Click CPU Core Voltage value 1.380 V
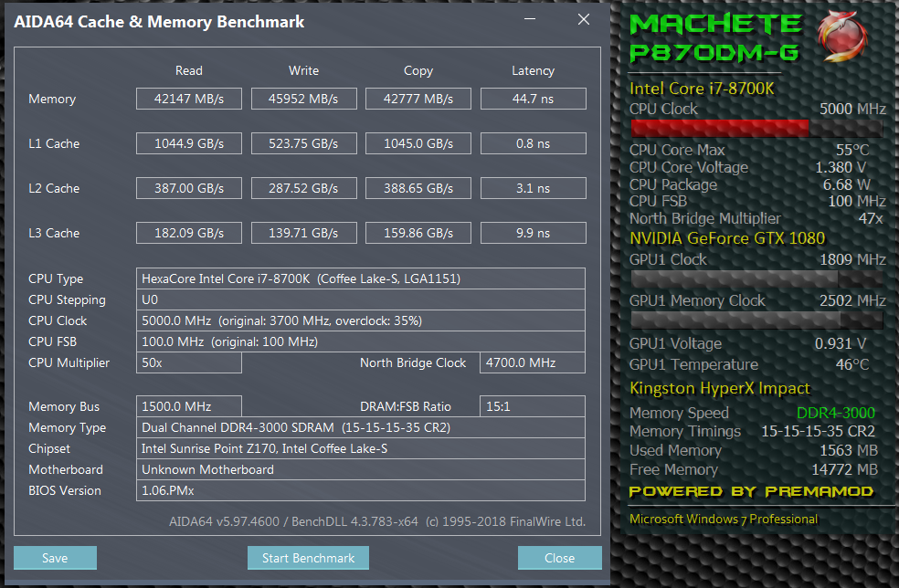Viewport: 899px width, 588px height. tap(841, 167)
